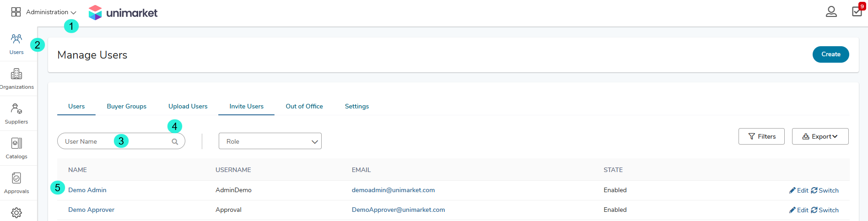
Task: Open the Settings tab
Action: click(357, 106)
